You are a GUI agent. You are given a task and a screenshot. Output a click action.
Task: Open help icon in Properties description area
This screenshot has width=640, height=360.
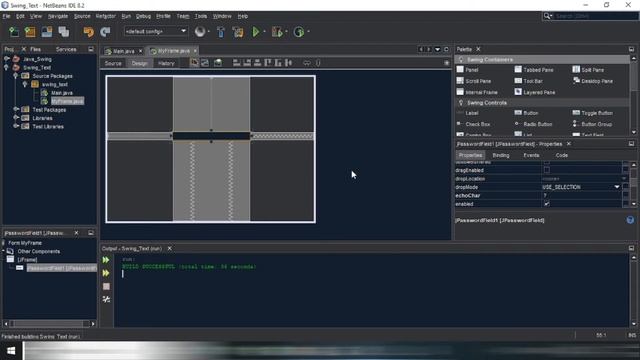pos(630,220)
